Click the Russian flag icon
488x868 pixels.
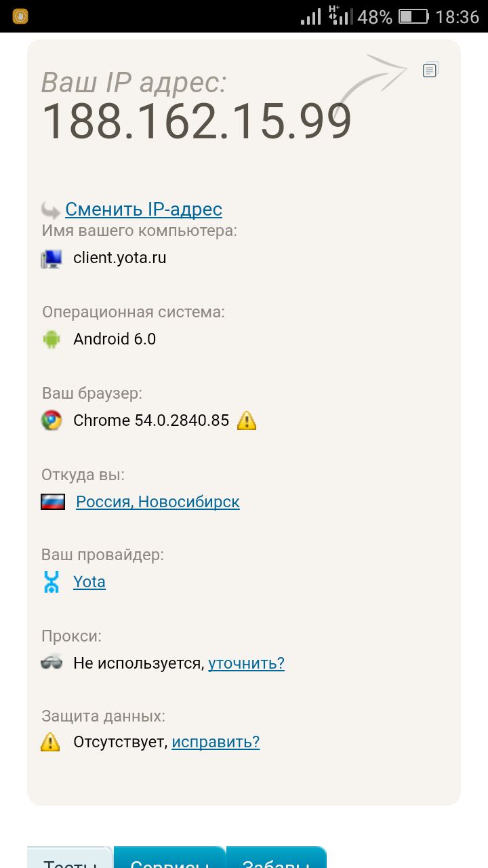tap(53, 502)
